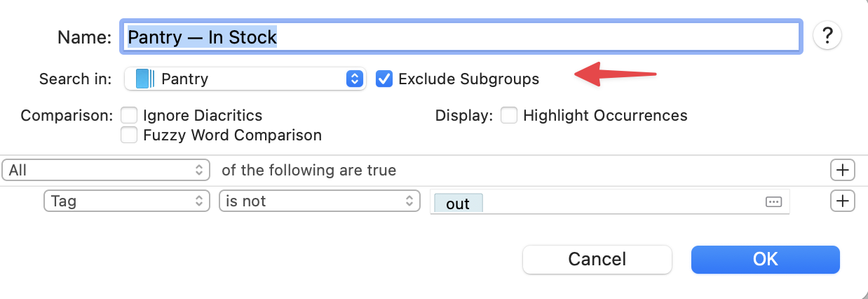Enable Highlight Occurrences checkbox
The width and height of the screenshot is (868, 299).
(509, 115)
